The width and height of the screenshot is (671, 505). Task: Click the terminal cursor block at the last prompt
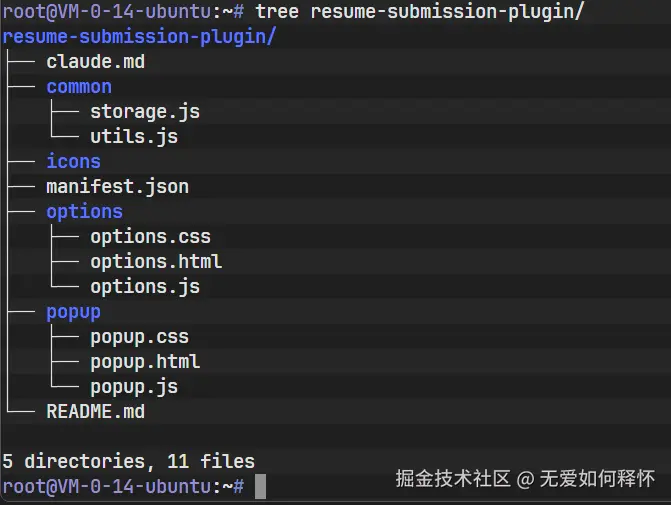pyautogui.click(x=260, y=487)
